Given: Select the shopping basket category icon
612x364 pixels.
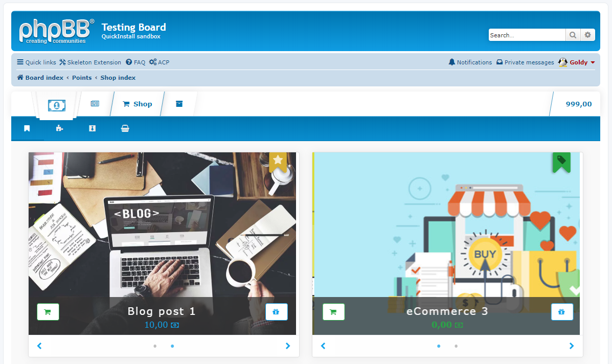Looking at the screenshot, I should [x=125, y=128].
